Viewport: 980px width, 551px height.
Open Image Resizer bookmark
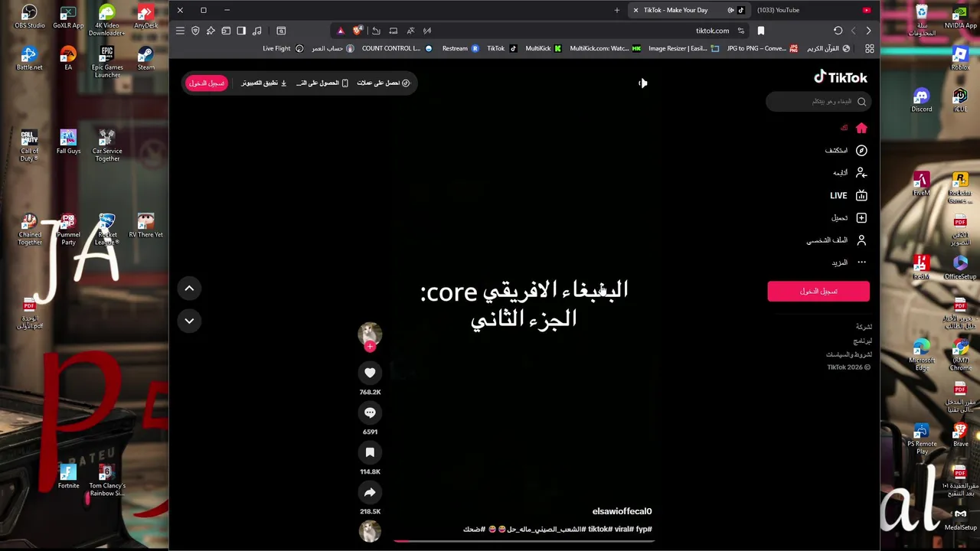(684, 48)
